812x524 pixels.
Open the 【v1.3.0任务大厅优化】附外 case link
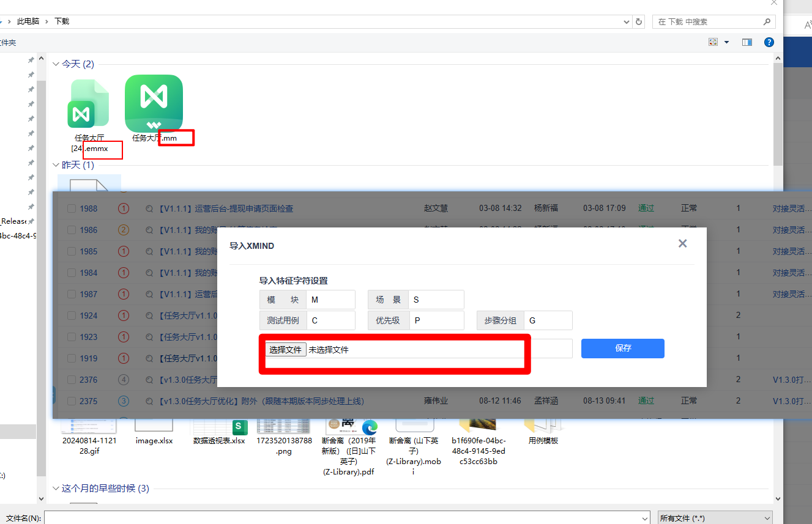(261, 401)
